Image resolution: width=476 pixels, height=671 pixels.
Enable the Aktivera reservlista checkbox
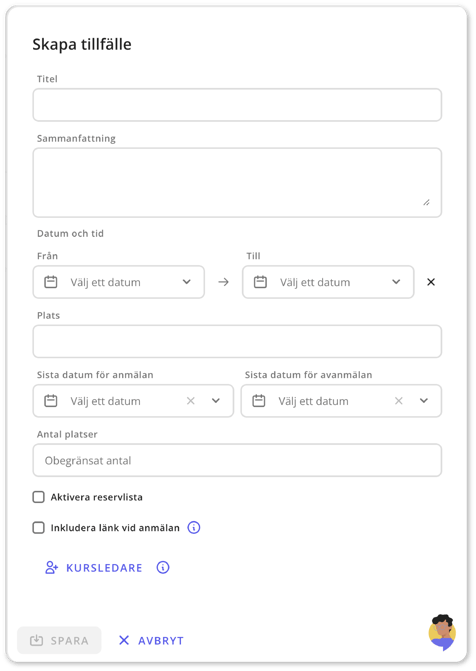tap(39, 497)
